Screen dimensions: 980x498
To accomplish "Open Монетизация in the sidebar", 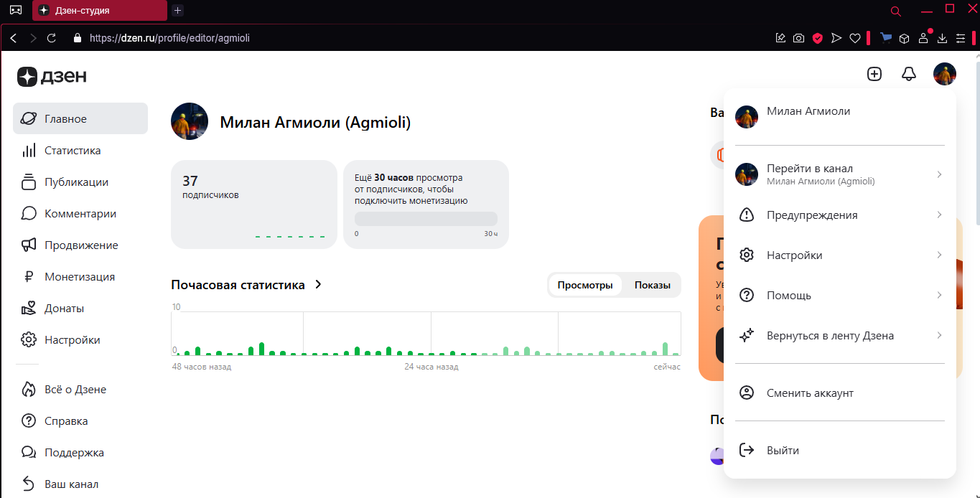I will pyautogui.click(x=80, y=276).
